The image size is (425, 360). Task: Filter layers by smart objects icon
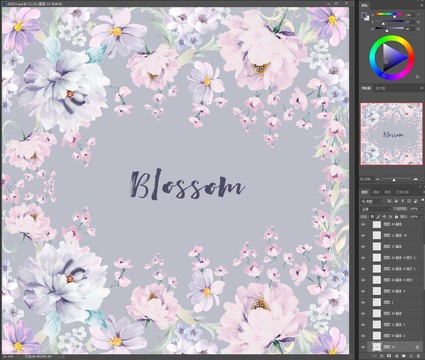pyautogui.click(x=415, y=201)
